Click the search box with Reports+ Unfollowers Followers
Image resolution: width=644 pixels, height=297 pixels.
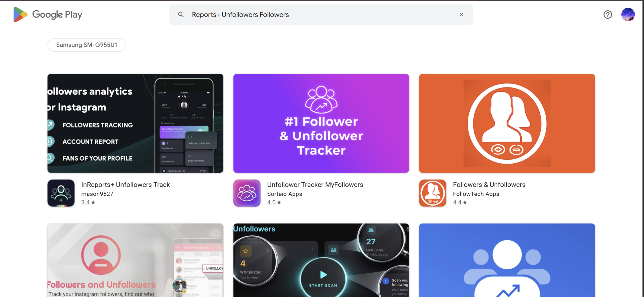click(321, 15)
